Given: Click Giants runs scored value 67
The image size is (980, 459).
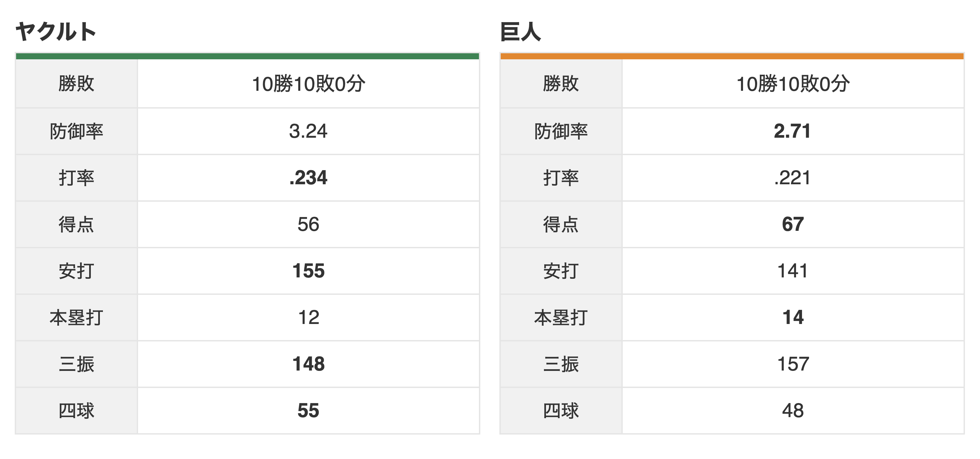Looking at the screenshot, I should (793, 224).
